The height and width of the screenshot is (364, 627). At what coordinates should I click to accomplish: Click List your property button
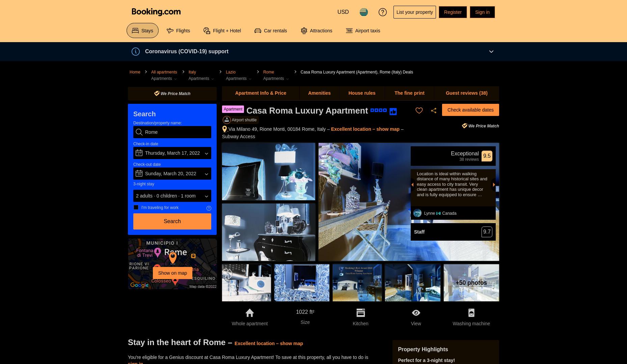pos(414,12)
